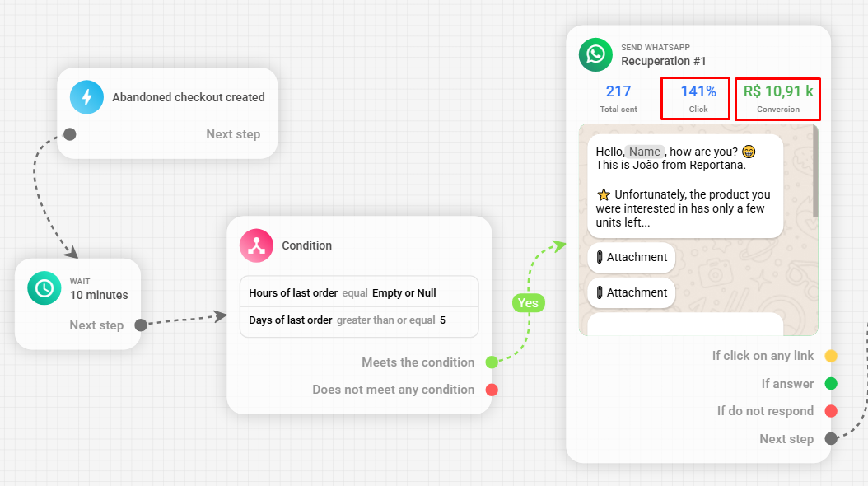Click the yellow 'If click on any link' dot
868x486 pixels.
tap(831, 356)
